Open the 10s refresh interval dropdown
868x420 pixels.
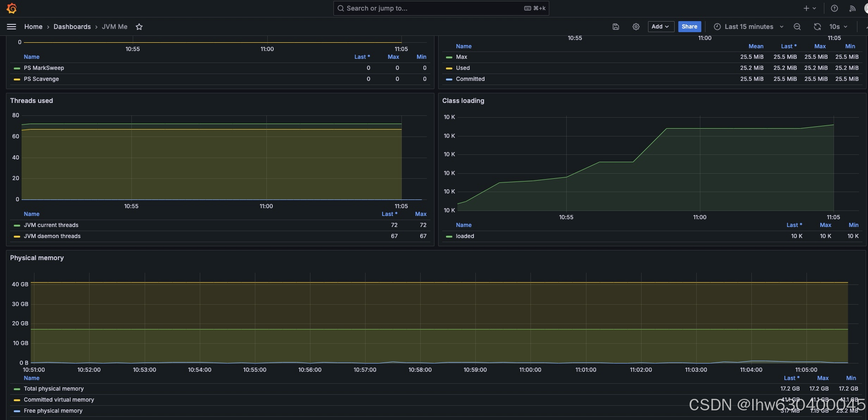pos(838,27)
